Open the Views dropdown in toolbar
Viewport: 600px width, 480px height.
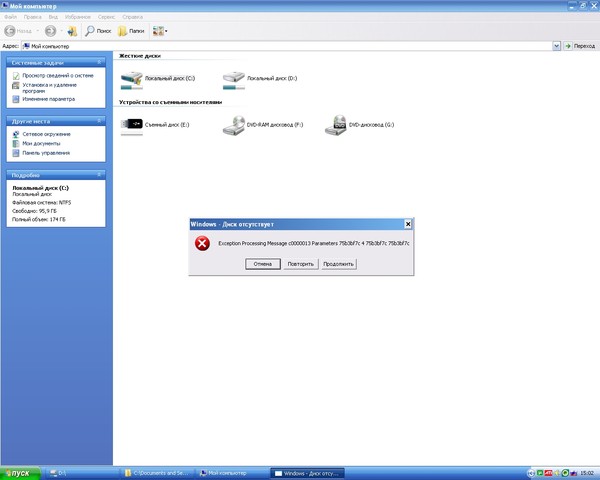[160, 31]
